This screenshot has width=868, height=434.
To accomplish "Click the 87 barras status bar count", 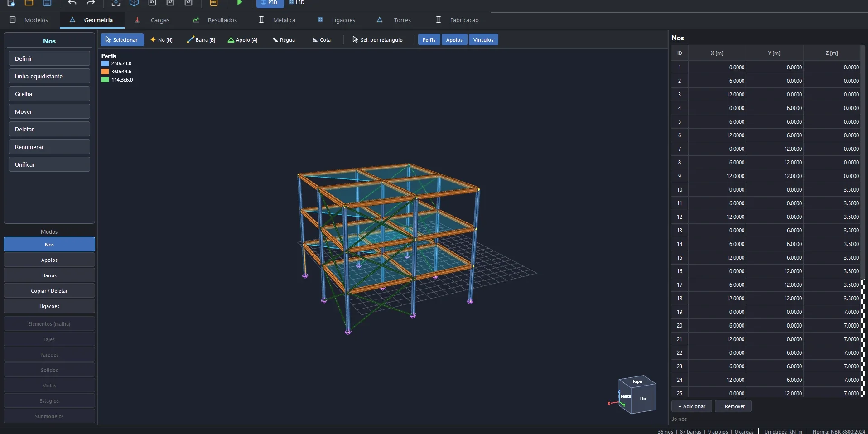I will coord(690,431).
